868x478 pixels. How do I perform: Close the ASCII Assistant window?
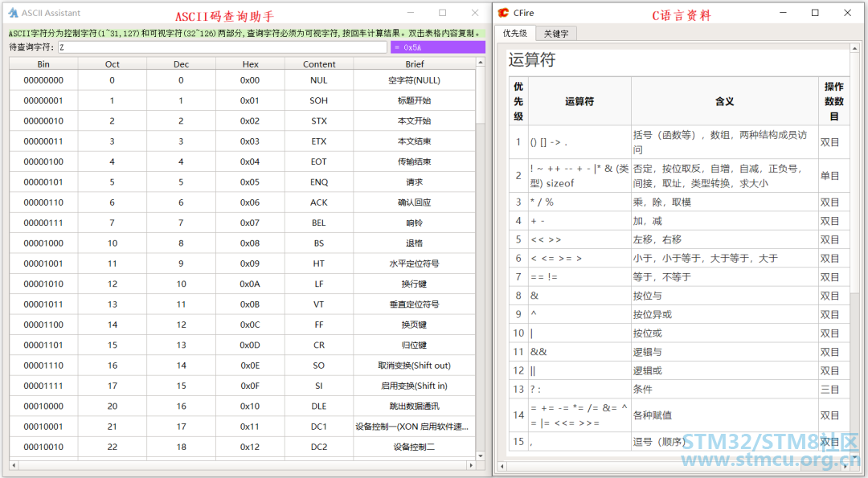click(474, 13)
